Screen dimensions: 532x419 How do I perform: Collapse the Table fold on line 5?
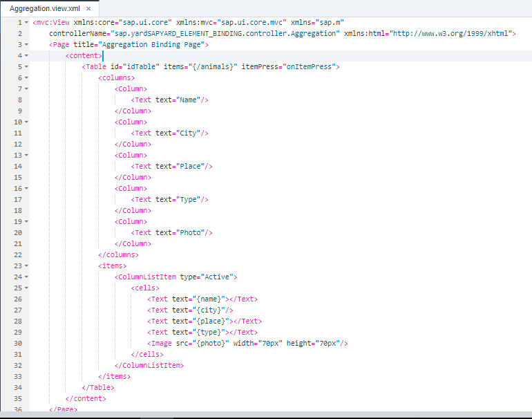(x=26, y=67)
